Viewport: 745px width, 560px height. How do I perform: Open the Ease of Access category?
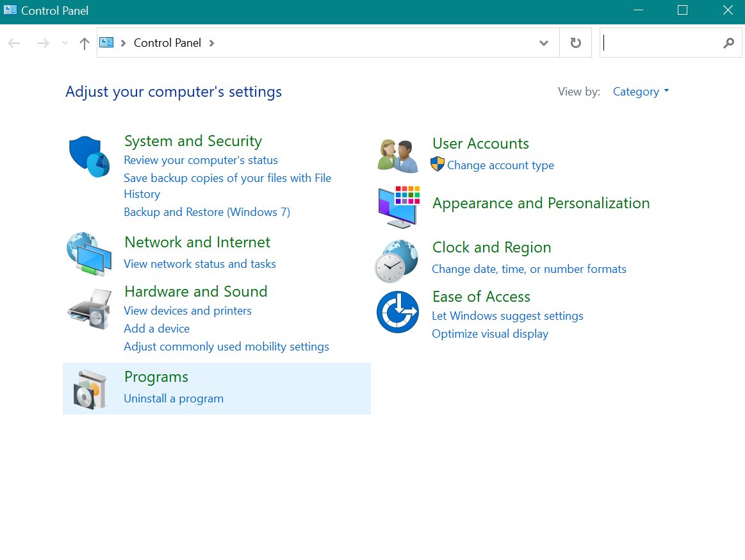[x=481, y=296]
